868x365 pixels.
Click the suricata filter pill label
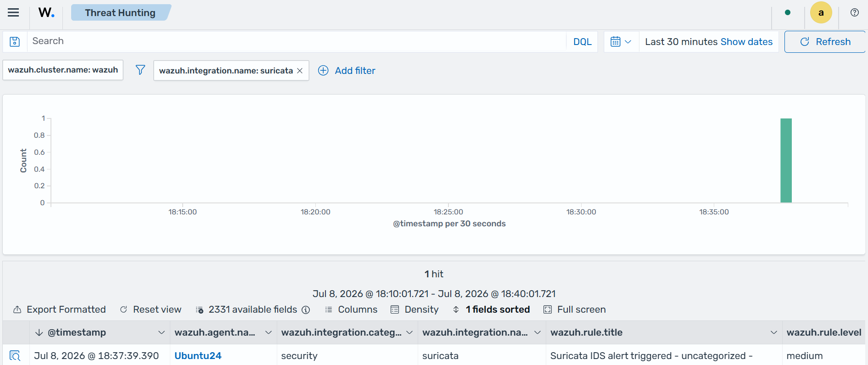click(226, 71)
